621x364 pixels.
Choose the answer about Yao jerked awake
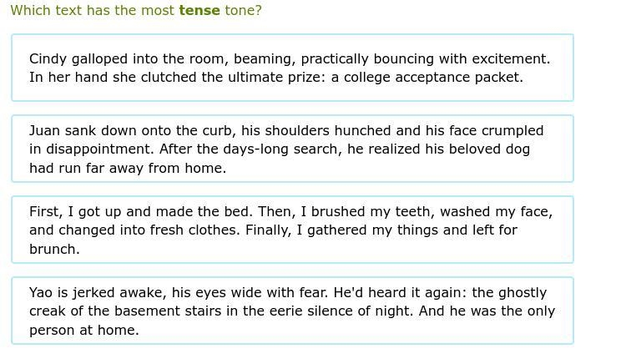tap(292, 311)
